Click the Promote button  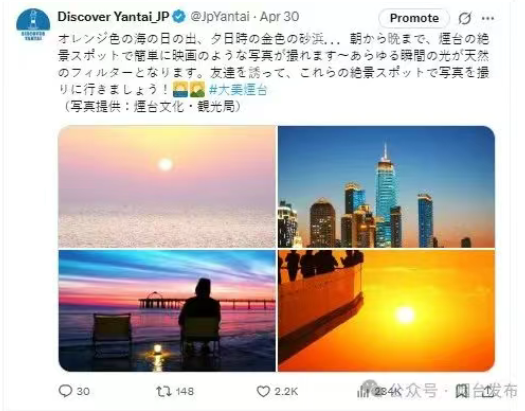(414, 18)
